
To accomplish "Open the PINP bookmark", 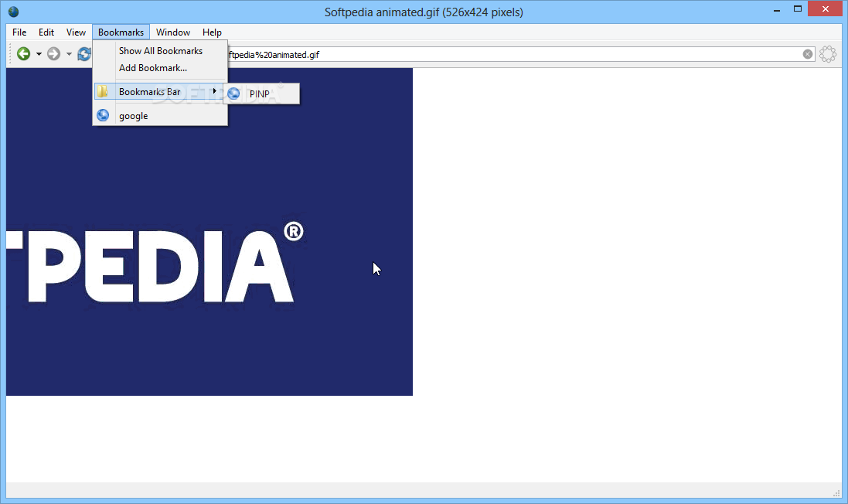I will pos(262,94).
